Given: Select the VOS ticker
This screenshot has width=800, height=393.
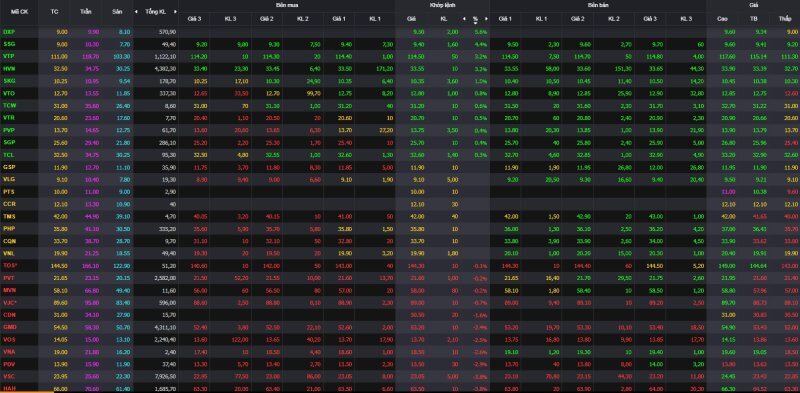Looking at the screenshot, I should (9, 340).
